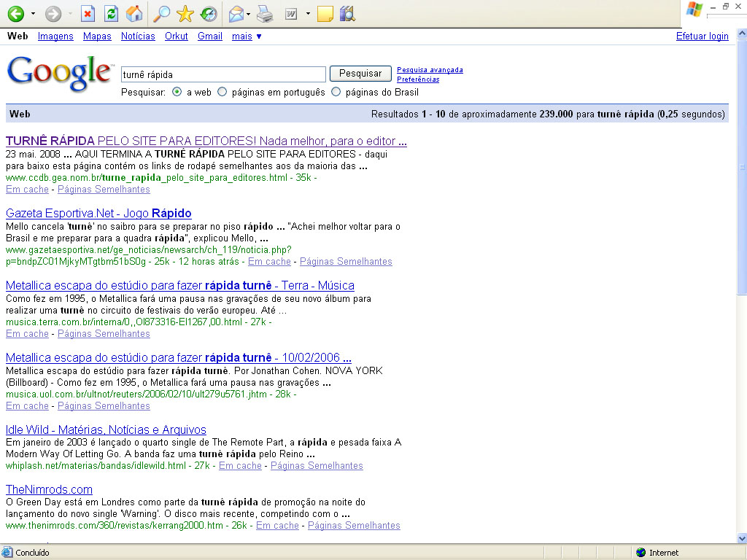Open Favorites with the star icon
The image size is (747, 560).
pyautogui.click(x=185, y=13)
